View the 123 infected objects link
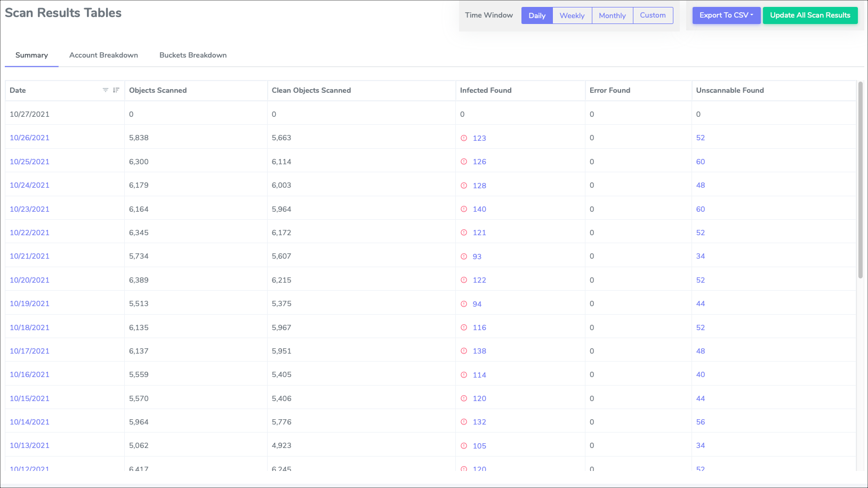The image size is (868, 488). tap(479, 138)
